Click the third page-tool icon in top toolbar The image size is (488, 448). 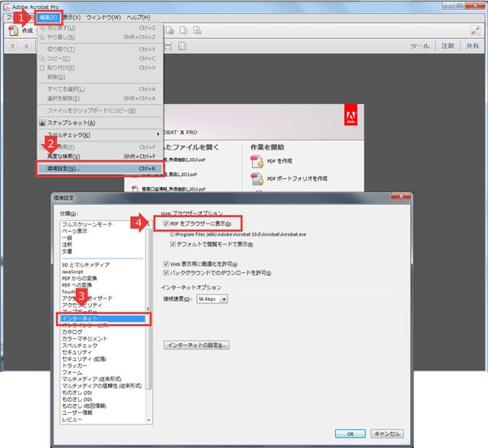[198, 30]
